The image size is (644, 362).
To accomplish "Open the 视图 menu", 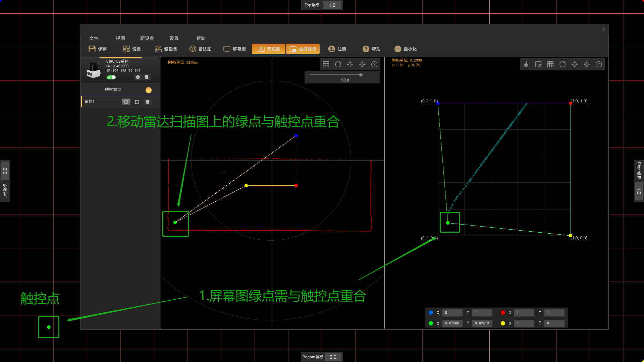I will [x=120, y=38].
